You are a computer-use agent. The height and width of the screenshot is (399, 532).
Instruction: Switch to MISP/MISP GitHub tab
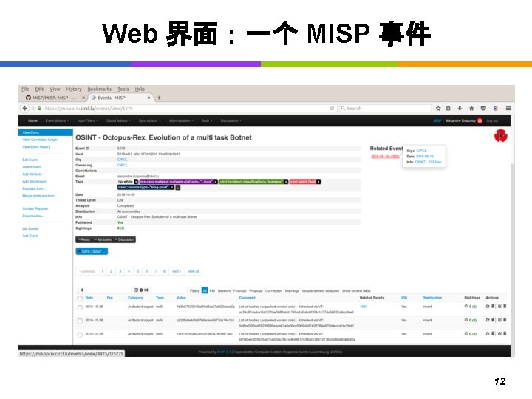tap(54, 98)
